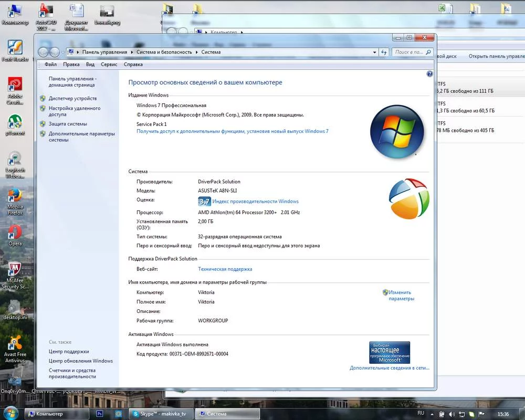Click the µTorrent desktop icon
This screenshot has width=525, height=420.
(x=15, y=124)
